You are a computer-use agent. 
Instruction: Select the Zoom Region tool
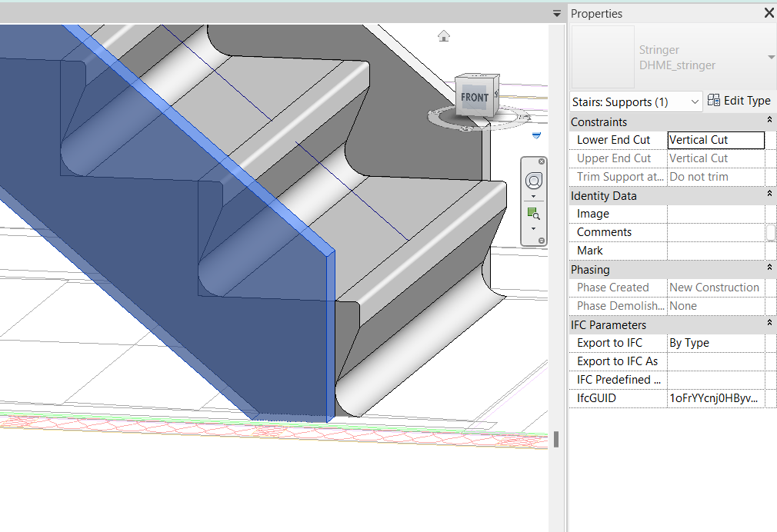(x=532, y=213)
